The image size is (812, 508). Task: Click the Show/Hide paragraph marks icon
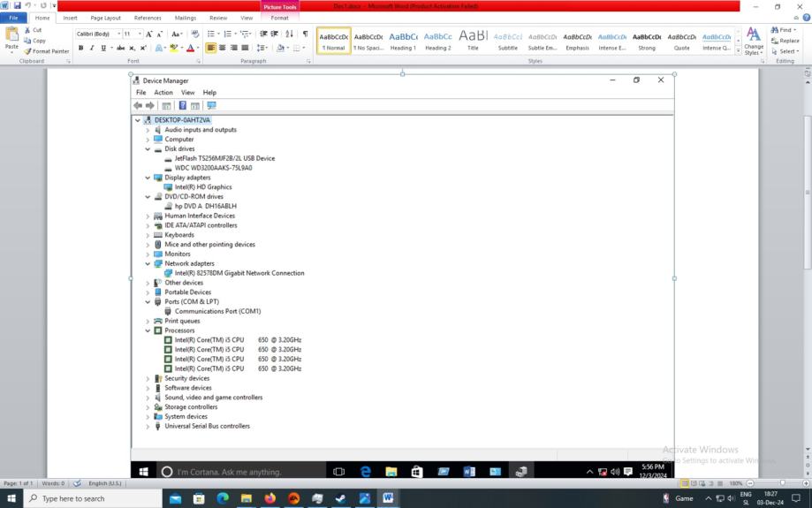coord(306,34)
